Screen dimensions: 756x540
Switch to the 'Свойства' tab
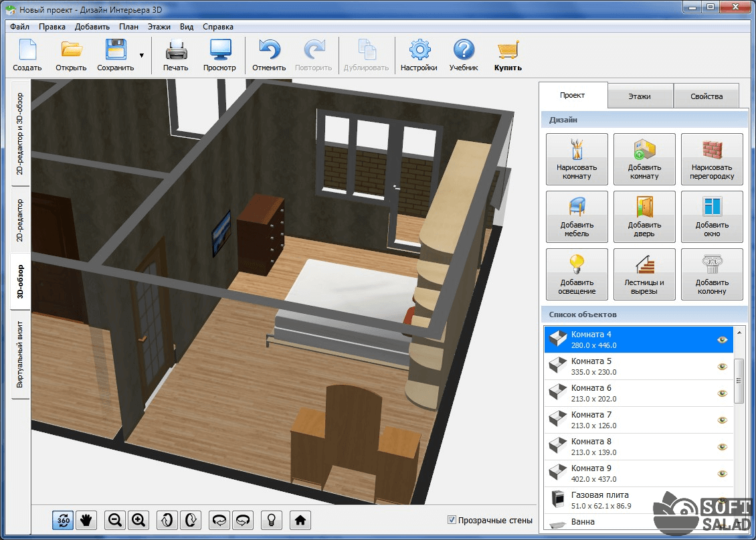[x=706, y=96]
